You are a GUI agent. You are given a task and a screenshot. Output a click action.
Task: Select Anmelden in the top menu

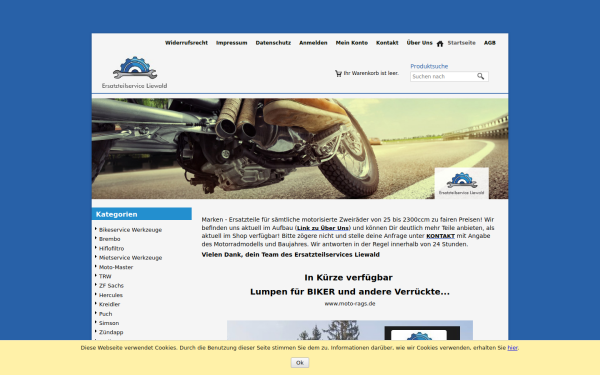[313, 43]
